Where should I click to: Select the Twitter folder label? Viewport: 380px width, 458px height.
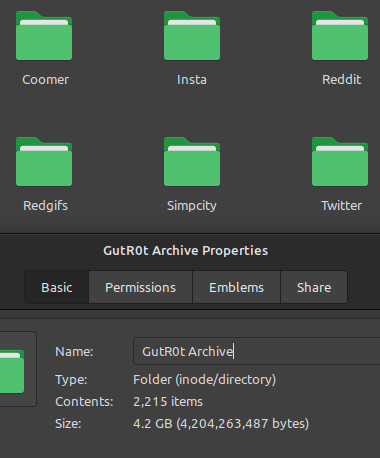342,206
